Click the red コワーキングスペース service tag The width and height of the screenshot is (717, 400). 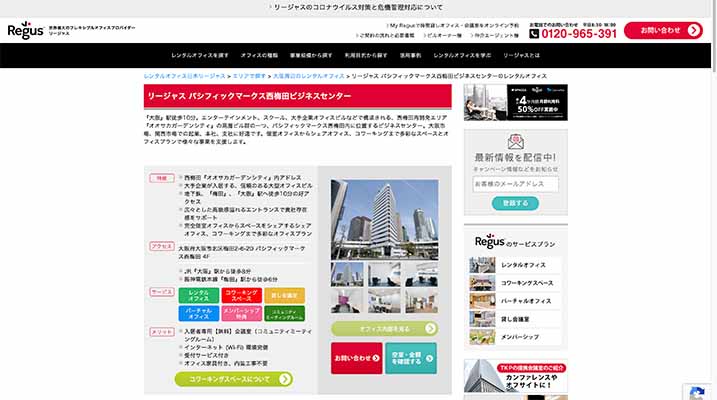point(241,295)
